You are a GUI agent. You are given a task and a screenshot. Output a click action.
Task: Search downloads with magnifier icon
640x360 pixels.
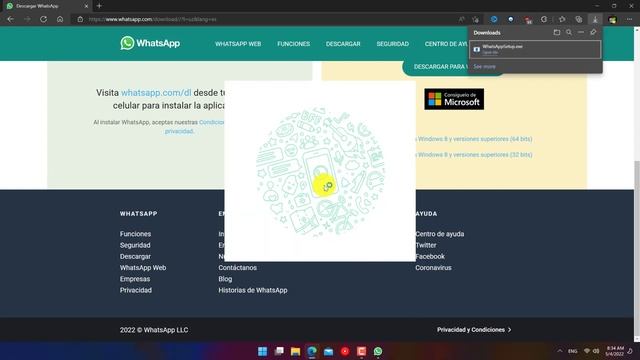(569, 32)
